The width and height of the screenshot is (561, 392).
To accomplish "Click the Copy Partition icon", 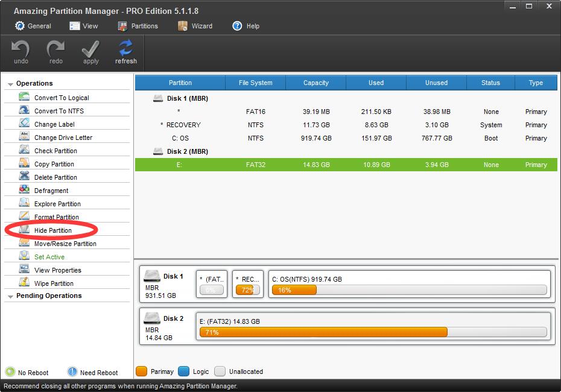I will pos(24,163).
